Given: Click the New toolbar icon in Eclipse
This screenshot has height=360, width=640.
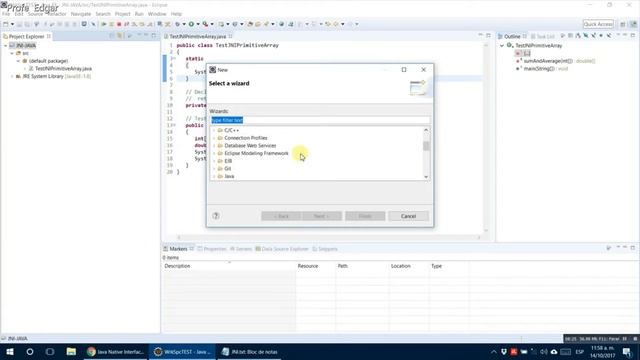Looking at the screenshot, I should point(6,24).
